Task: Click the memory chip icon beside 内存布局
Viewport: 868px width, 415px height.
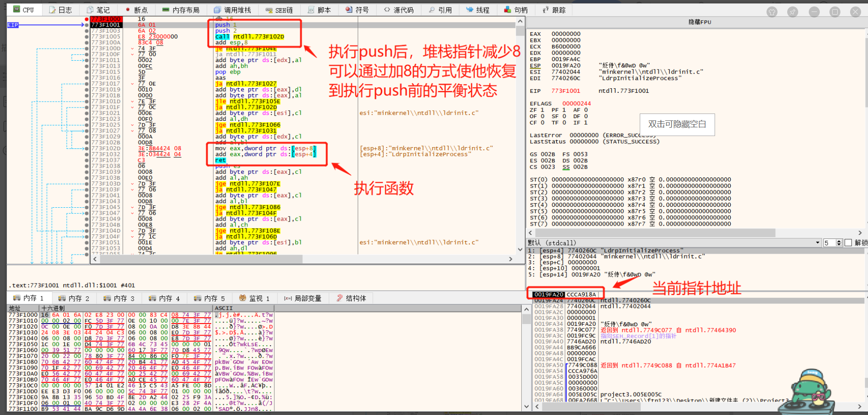Action: [166, 10]
